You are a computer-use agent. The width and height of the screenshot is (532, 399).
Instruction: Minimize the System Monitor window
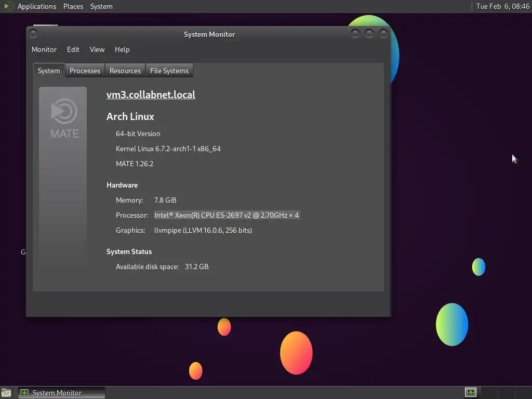coord(355,33)
